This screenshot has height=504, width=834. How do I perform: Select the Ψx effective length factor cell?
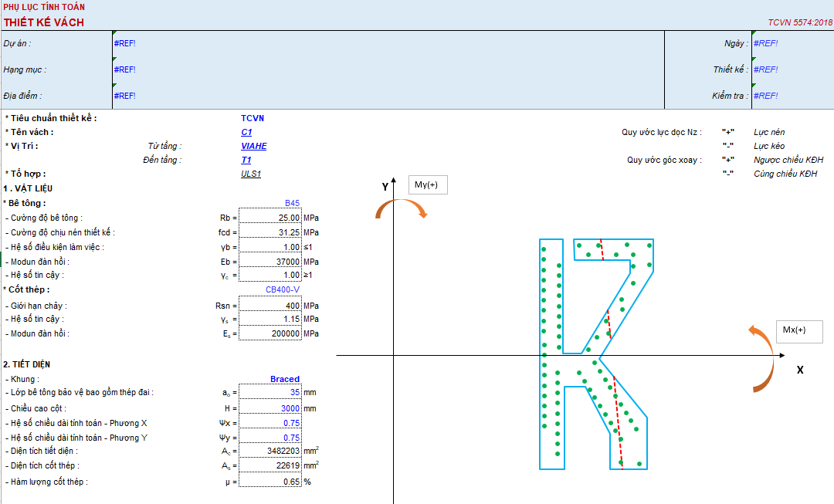(x=270, y=423)
